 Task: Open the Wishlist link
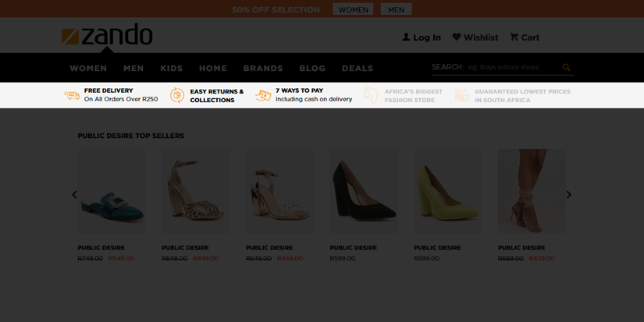point(481,37)
